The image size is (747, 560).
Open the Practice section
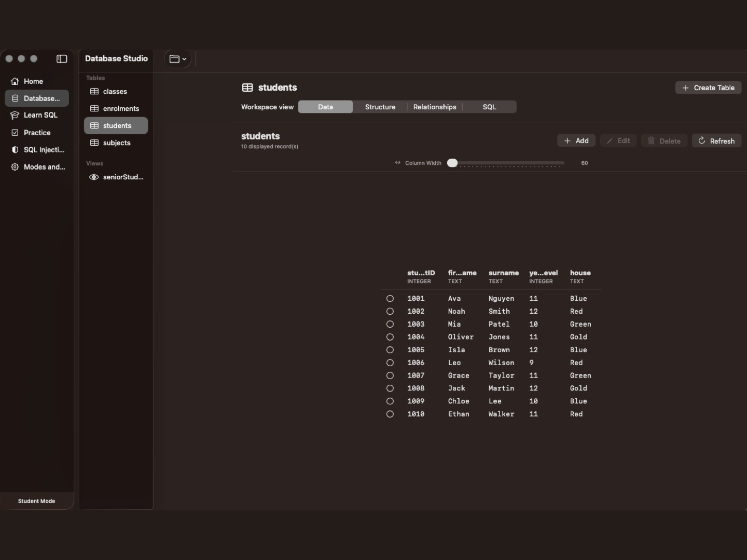37,132
